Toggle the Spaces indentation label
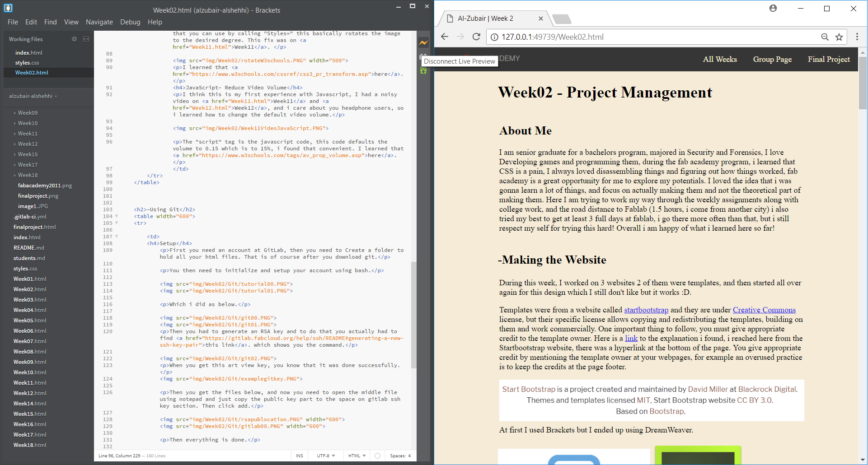The height and width of the screenshot is (465, 868). 397,456
